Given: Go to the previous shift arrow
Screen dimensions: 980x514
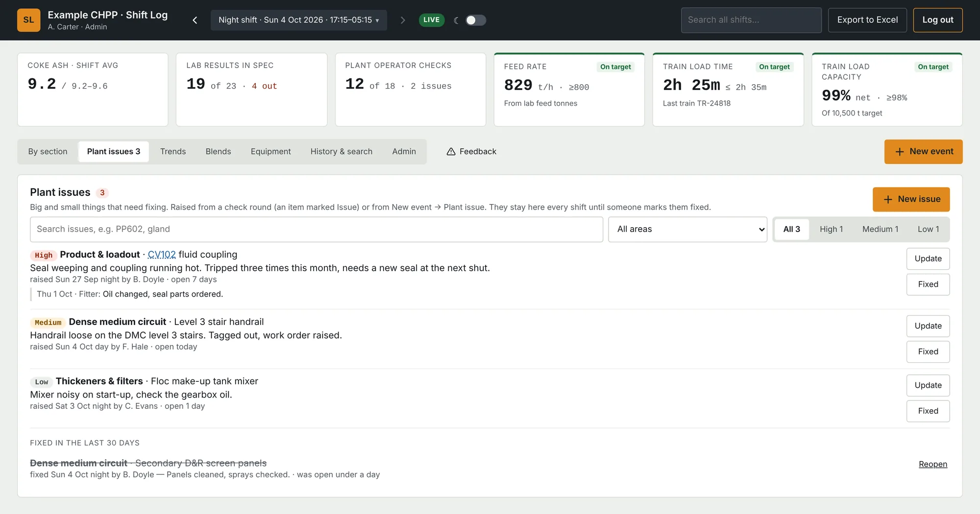Looking at the screenshot, I should coord(195,20).
